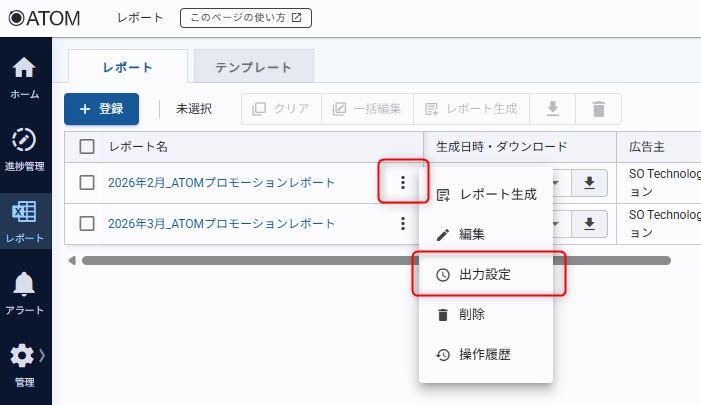Open the Home sidebar icon
Image resolution: width=701 pixels, height=405 pixels.
coord(24,69)
